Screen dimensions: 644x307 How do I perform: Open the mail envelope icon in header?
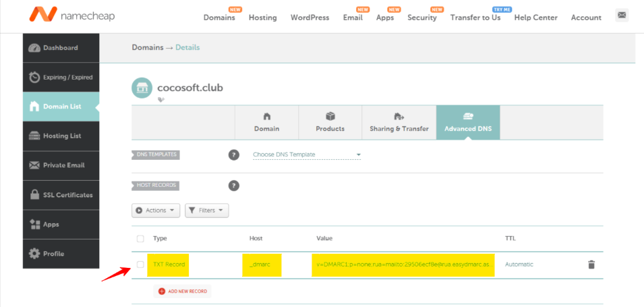[622, 16]
